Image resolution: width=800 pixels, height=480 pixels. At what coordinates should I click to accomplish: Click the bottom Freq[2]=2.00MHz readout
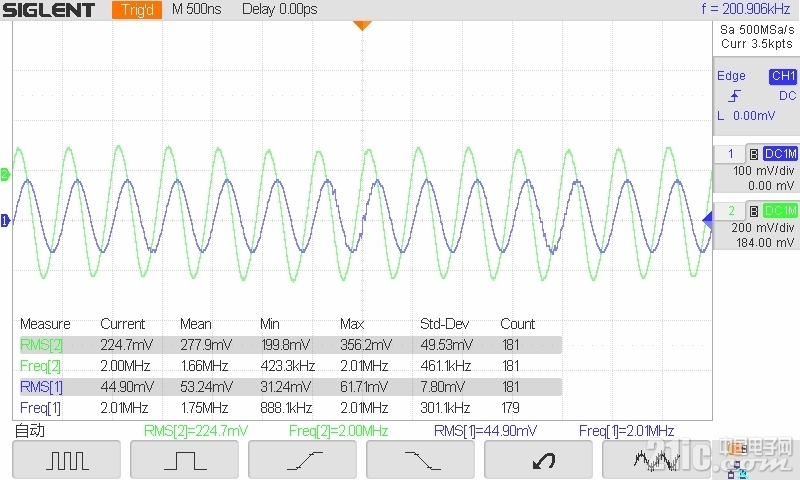coord(338,431)
